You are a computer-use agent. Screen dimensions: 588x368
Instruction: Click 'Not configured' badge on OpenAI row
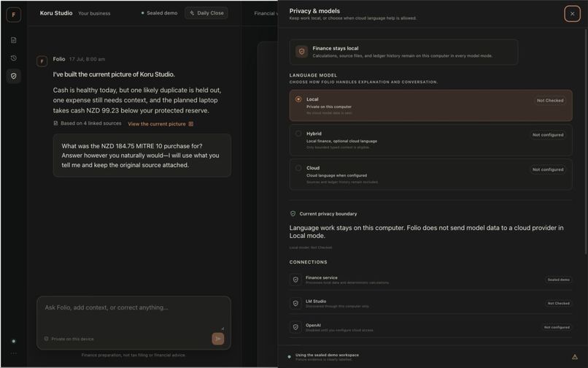557,327
